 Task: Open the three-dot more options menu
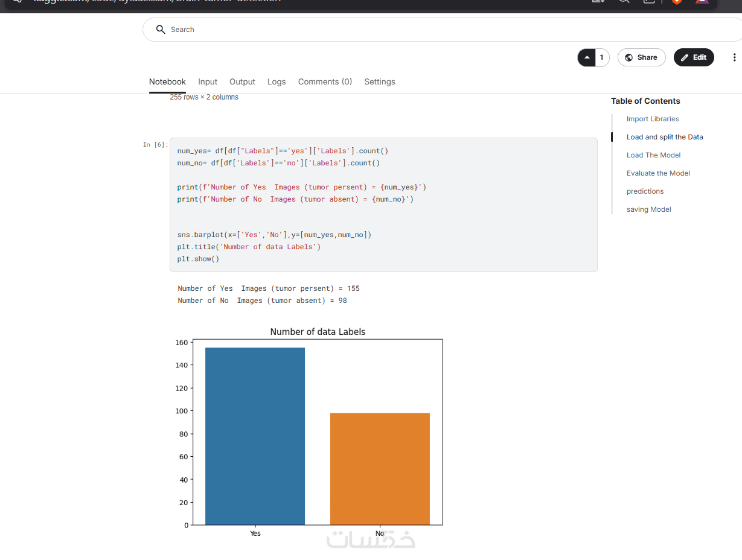click(734, 57)
